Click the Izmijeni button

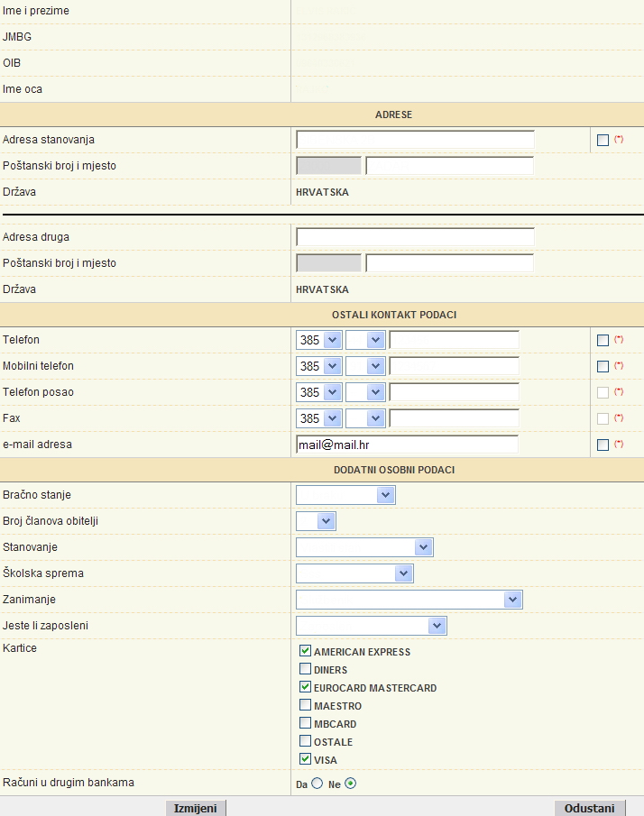195,808
